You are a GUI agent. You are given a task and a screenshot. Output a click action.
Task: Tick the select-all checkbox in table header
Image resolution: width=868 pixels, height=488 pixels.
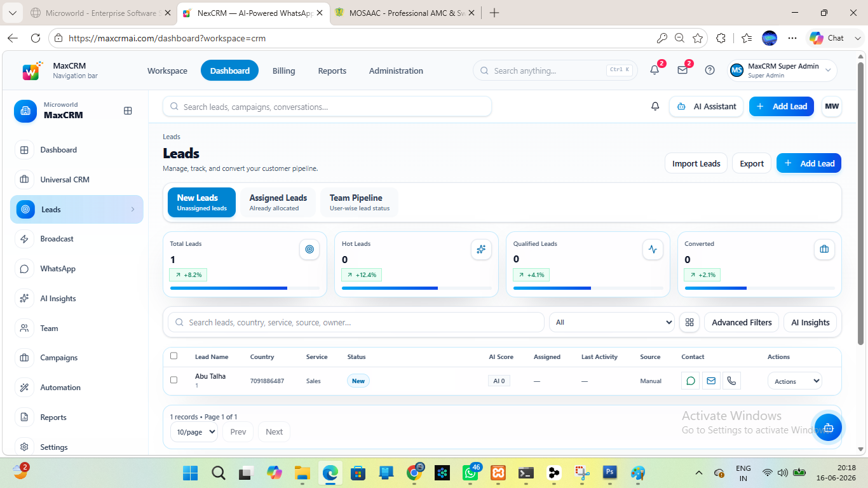[x=173, y=356]
